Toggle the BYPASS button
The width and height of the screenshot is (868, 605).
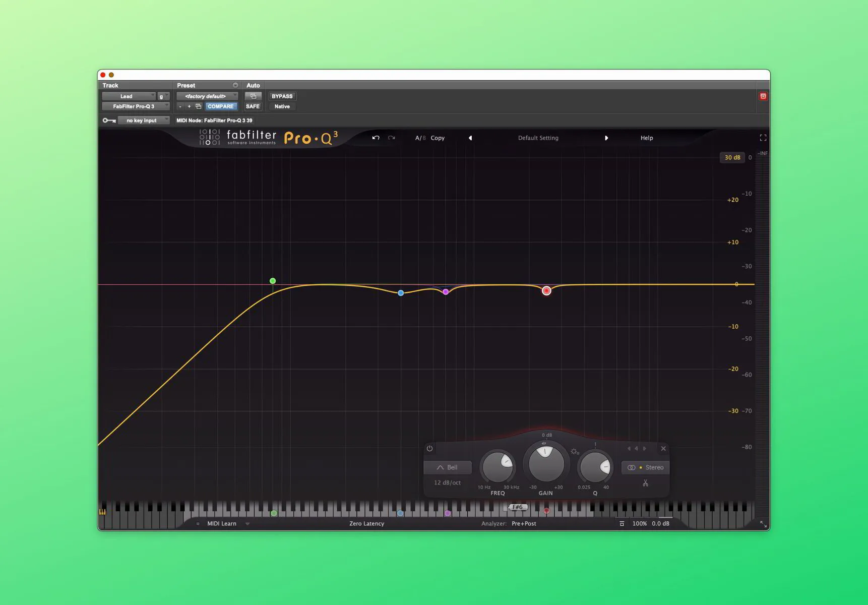point(282,96)
